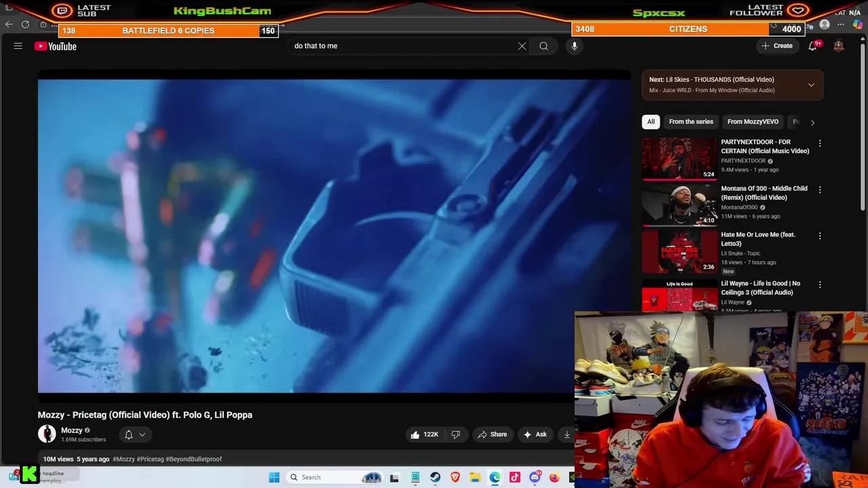Open title 'PARTYNEXTDOOR - FOR CERTAIN (Official Music Video)'

(x=765, y=146)
